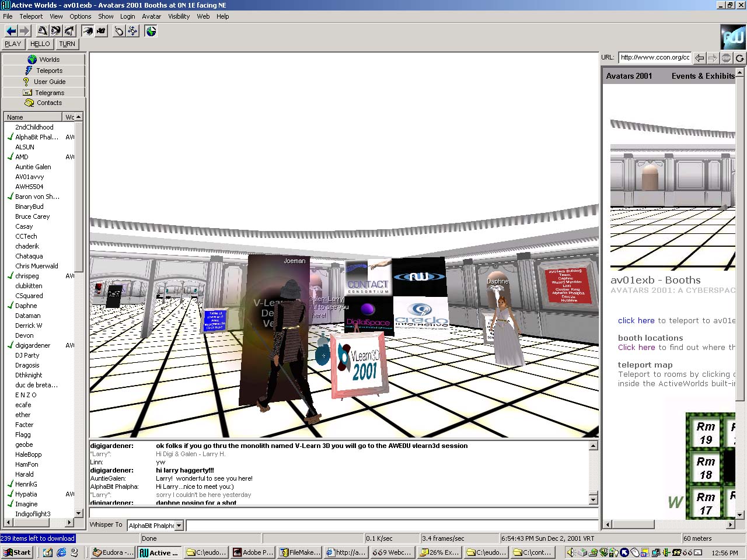The height and width of the screenshot is (560, 747).
Task: Click the globe web window icon
Action: pyautogui.click(x=151, y=31)
